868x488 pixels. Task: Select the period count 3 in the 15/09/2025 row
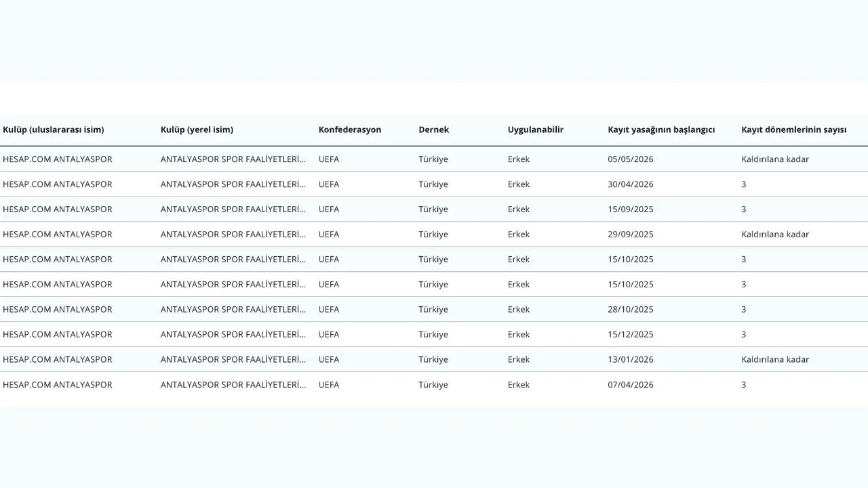point(744,209)
